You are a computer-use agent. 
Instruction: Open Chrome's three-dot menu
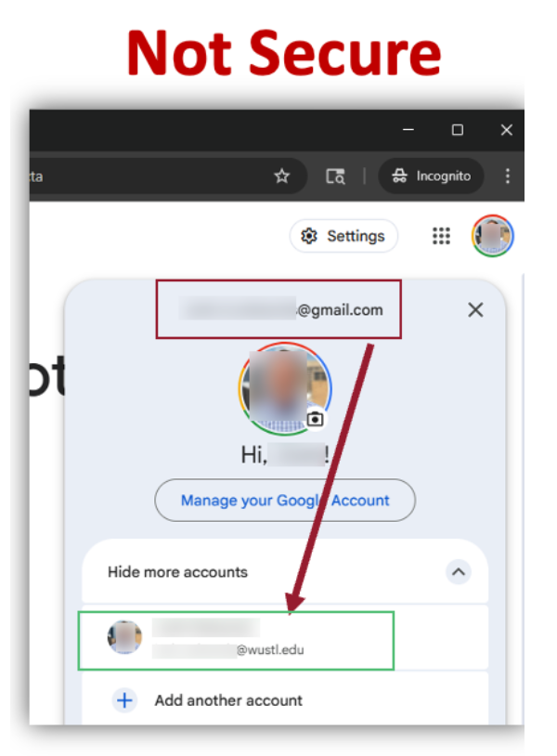coord(507,176)
